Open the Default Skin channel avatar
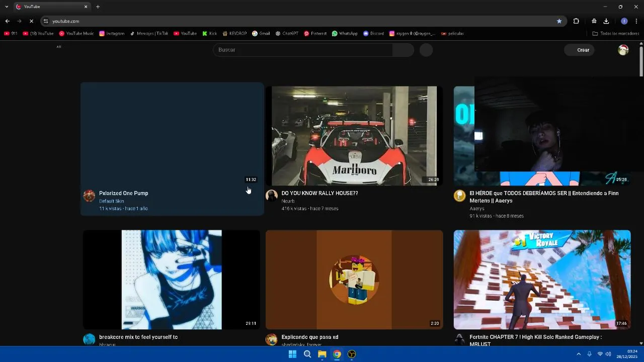Viewport: 644px width, 362px height. click(89, 196)
